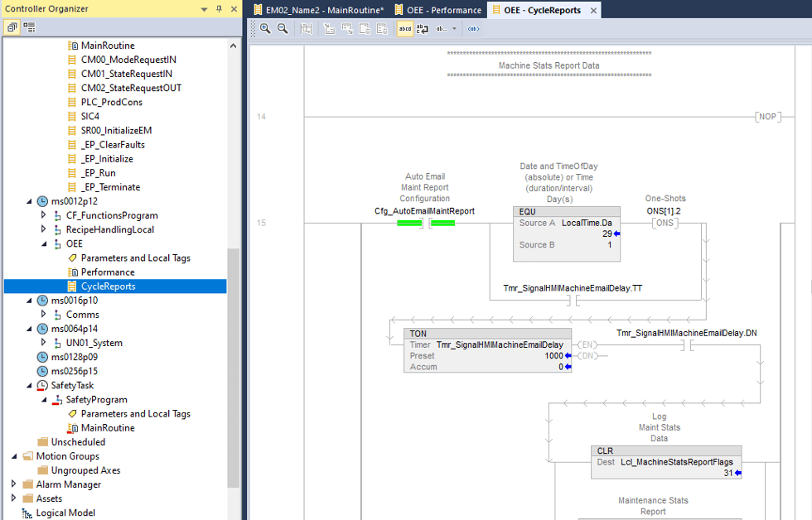Select Ungrouped Axes folder
The width and height of the screenshot is (812, 520).
click(x=85, y=470)
